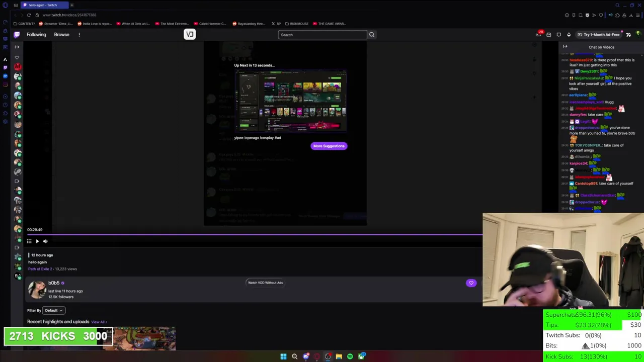The height and width of the screenshot is (362, 644).
Task: Click Watch VOD Without Ads button
Action: coord(265,283)
